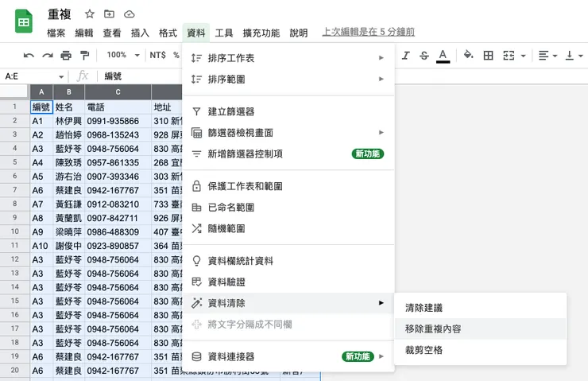Open 資料欄統計資料
Screen dimensions: 588x381
pos(288,261)
